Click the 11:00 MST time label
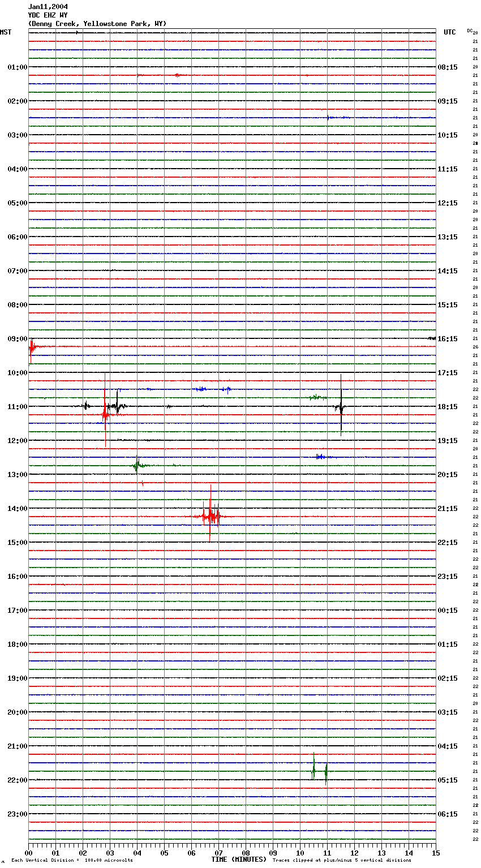This screenshot has width=481, height=868. pos(18,407)
